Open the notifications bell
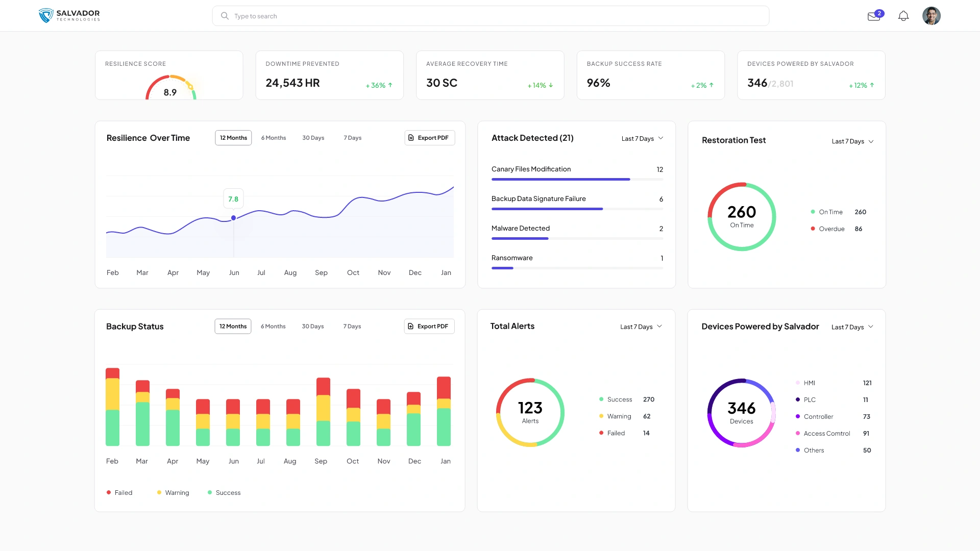The image size is (980, 551). pos(903,16)
